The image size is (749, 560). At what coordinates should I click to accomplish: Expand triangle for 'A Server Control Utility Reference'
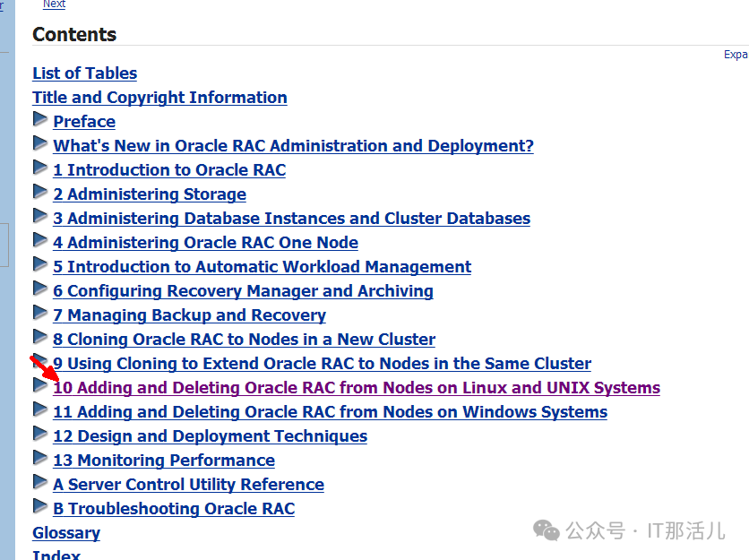point(40,482)
